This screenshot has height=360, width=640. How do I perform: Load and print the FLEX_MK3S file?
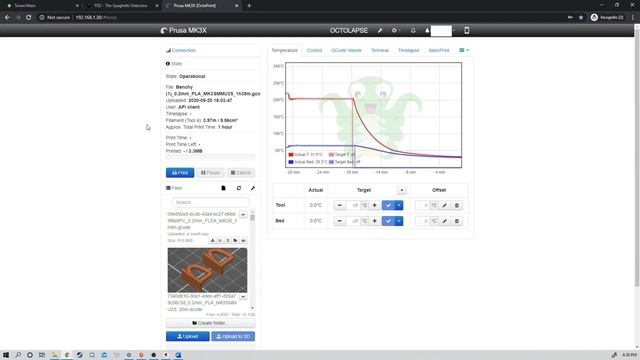[243, 240]
